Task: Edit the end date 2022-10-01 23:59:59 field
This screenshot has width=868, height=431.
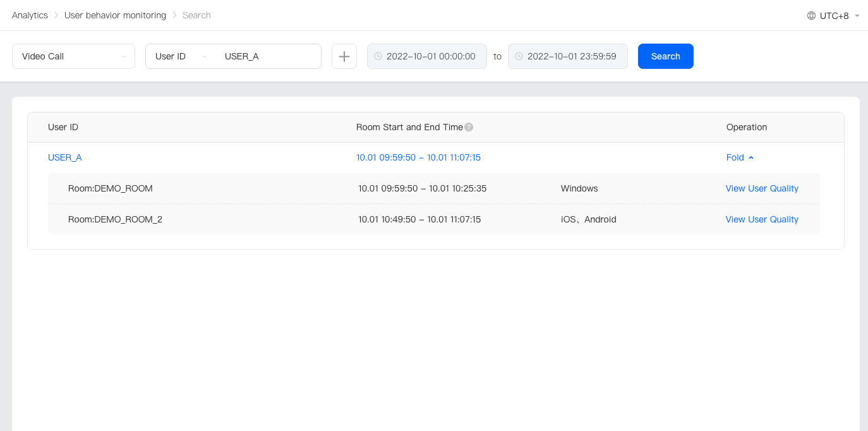Action: (572, 56)
